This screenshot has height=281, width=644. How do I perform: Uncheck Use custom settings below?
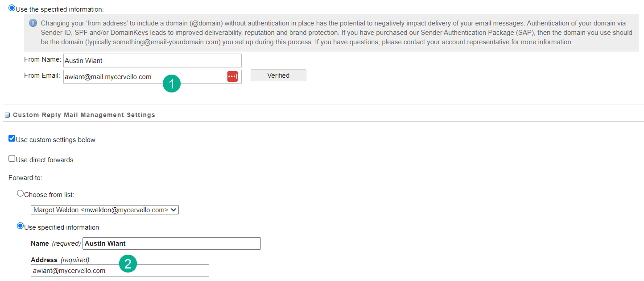(x=12, y=138)
